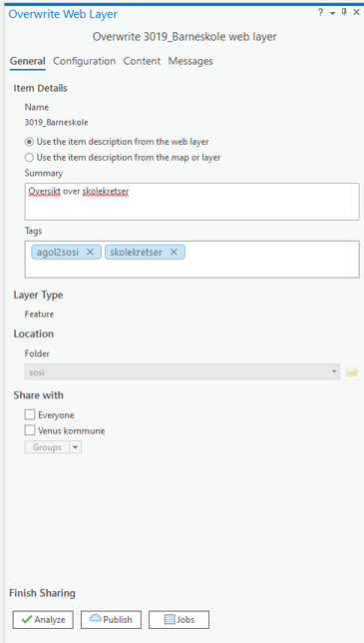Open pane options dropdown arrow in title bar
364x643 pixels.
point(332,14)
